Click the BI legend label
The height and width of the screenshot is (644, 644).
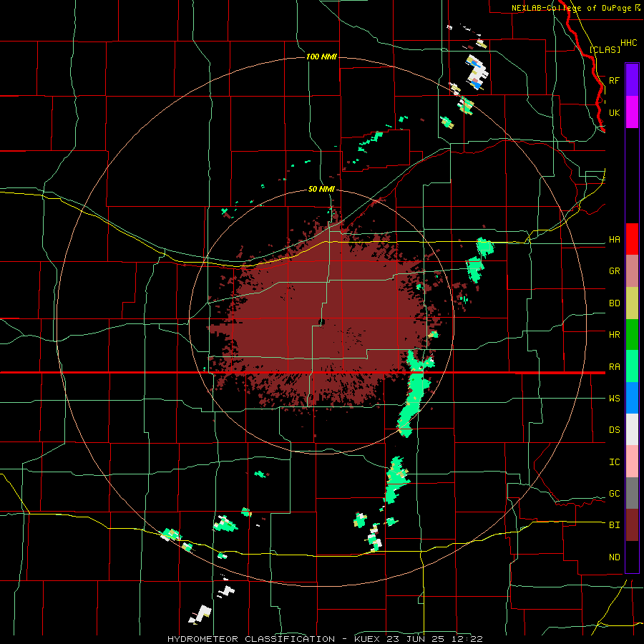pos(614,525)
